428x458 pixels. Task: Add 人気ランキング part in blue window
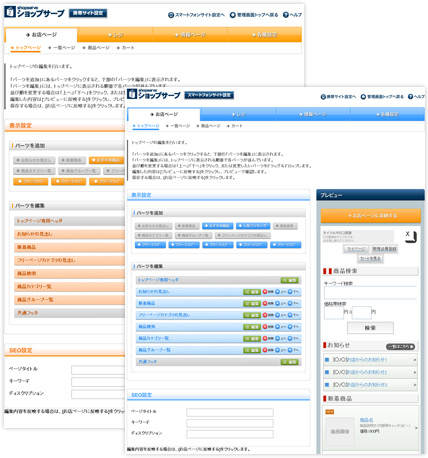pos(253,226)
